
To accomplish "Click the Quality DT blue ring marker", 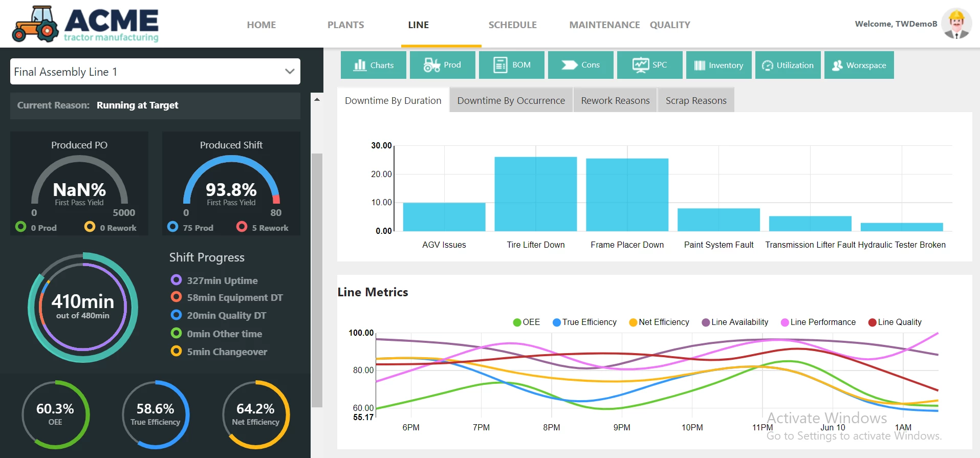I will pyautogui.click(x=176, y=315).
